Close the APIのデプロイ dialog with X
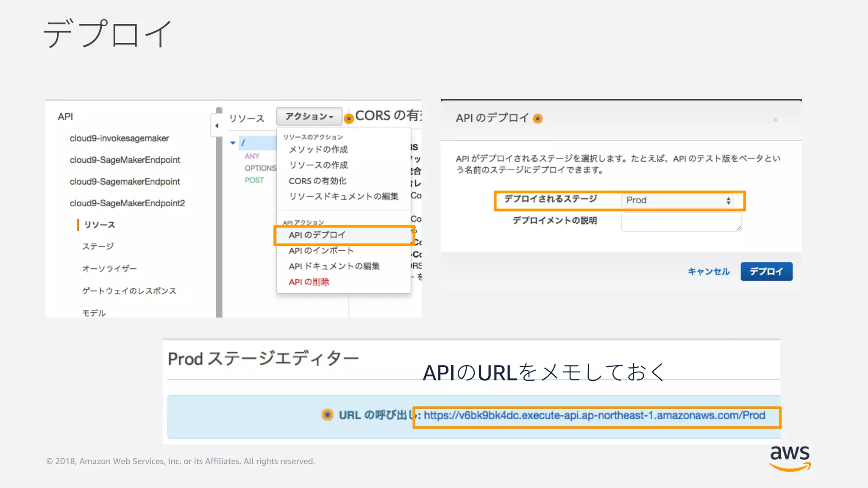This screenshot has width=868, height=488. coord(775,120)
